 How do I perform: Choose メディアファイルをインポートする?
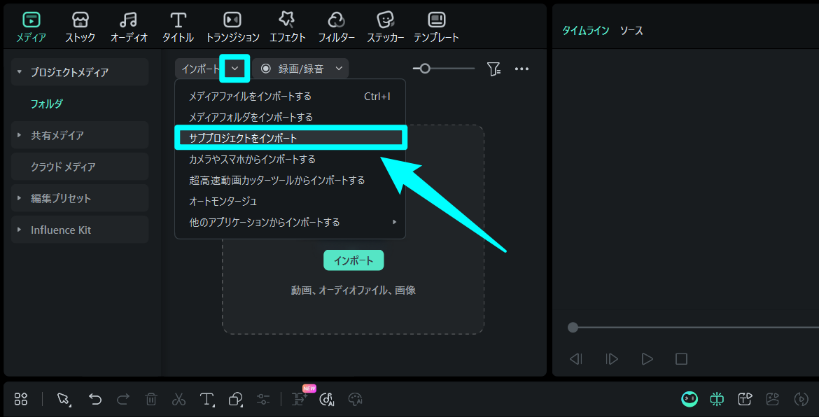coord(290,96)
